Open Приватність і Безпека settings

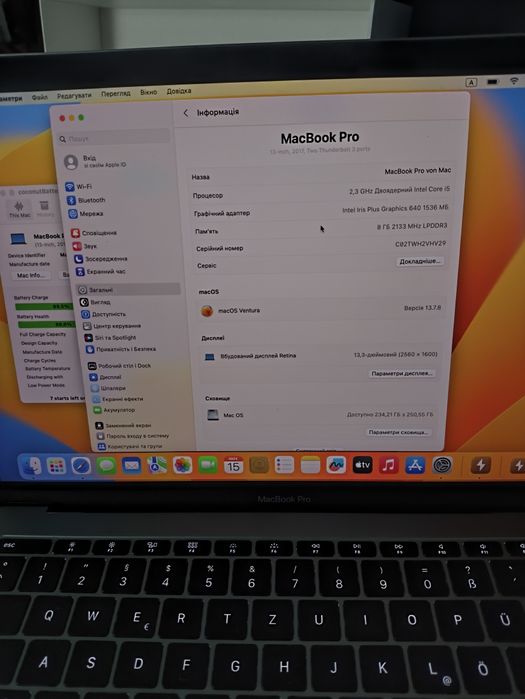pos(121,349)
